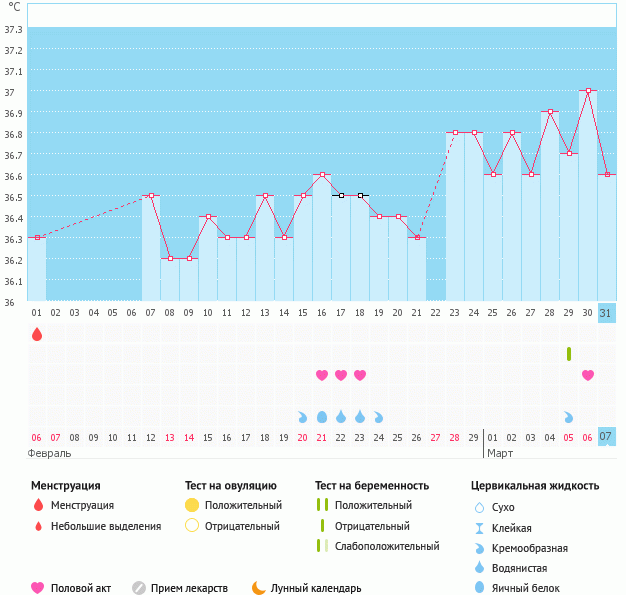Click the Февраль month label
This screenshot has height=595, width=626.
pos(49,453)
